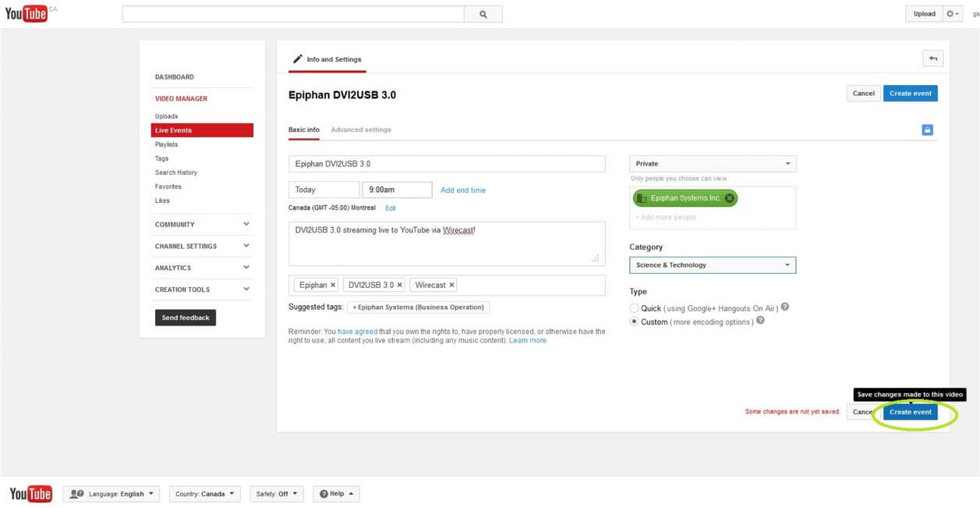980x508 pixels.
Task: Open the Help menu in the footer
Action: click(336, 494)
